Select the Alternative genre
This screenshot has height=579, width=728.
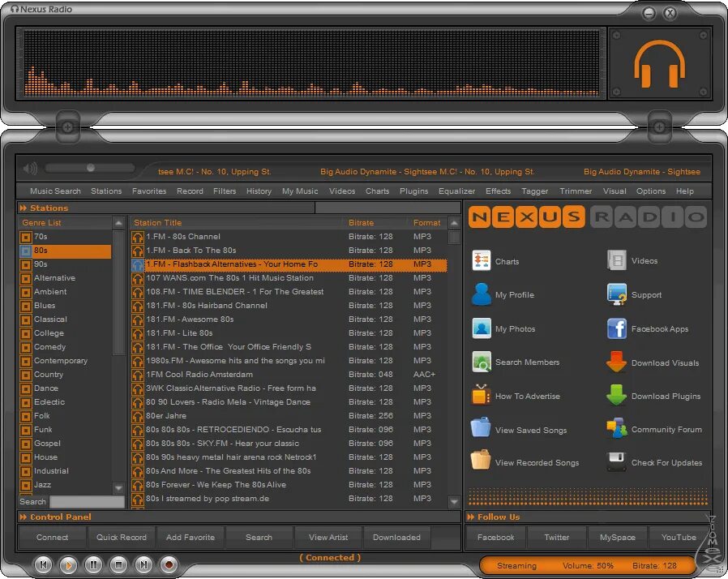click(x=66, y=278)
